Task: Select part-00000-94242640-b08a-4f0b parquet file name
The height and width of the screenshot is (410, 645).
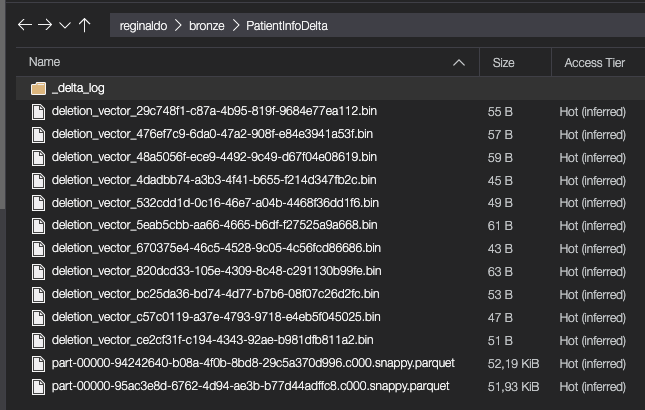Action: click(x=253, y=363)
